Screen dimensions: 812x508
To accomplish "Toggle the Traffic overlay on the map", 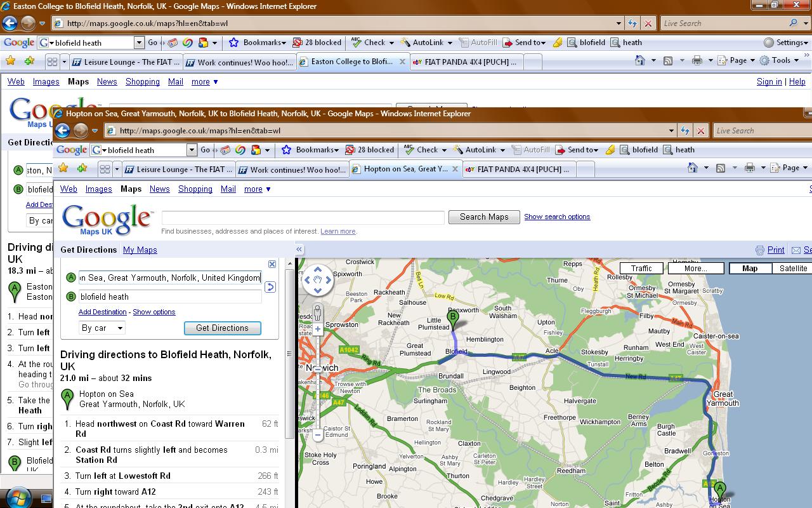I will pos(641,269).
